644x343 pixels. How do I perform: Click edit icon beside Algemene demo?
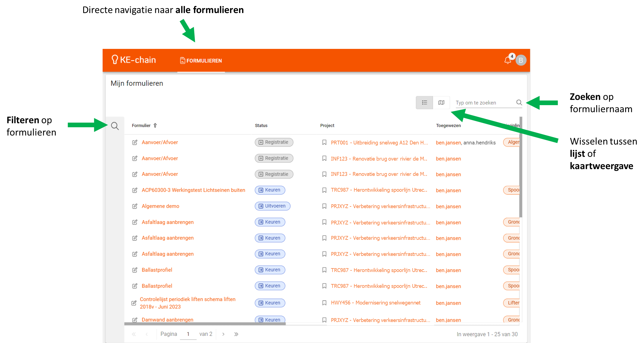pos(135,206)
